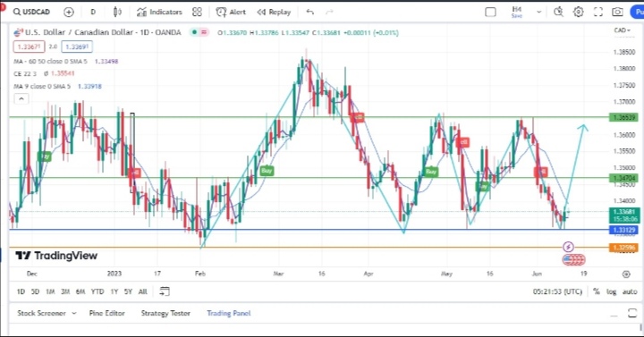Image resolution: width=644 pixels, height=337 pixels.
Task: Open quick search magnifier icon
Action: point(558,12)
